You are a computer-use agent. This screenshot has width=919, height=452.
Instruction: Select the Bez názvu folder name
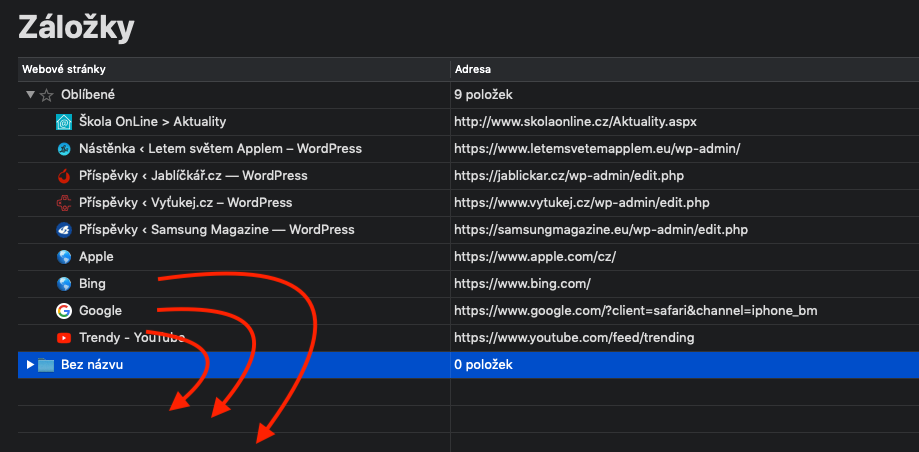coord(92,365)
